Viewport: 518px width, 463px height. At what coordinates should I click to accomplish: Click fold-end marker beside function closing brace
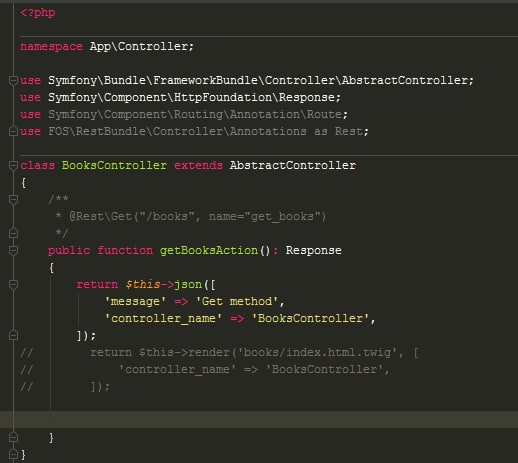(x=13, y=437)
